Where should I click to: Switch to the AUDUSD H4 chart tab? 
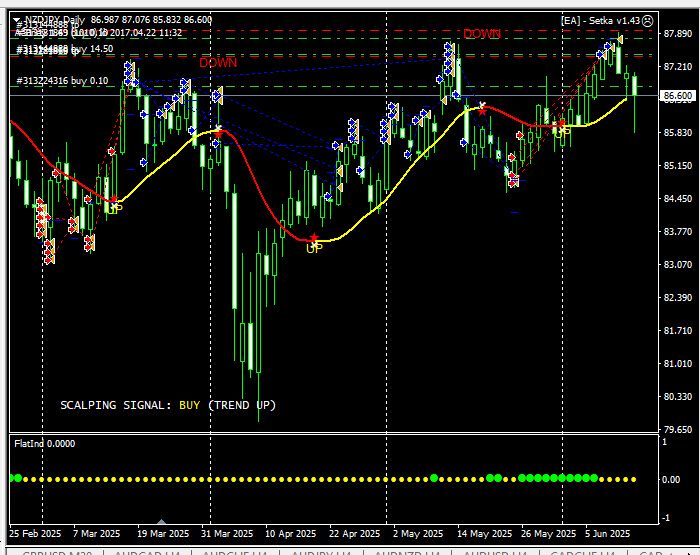[x=495, y=552]
